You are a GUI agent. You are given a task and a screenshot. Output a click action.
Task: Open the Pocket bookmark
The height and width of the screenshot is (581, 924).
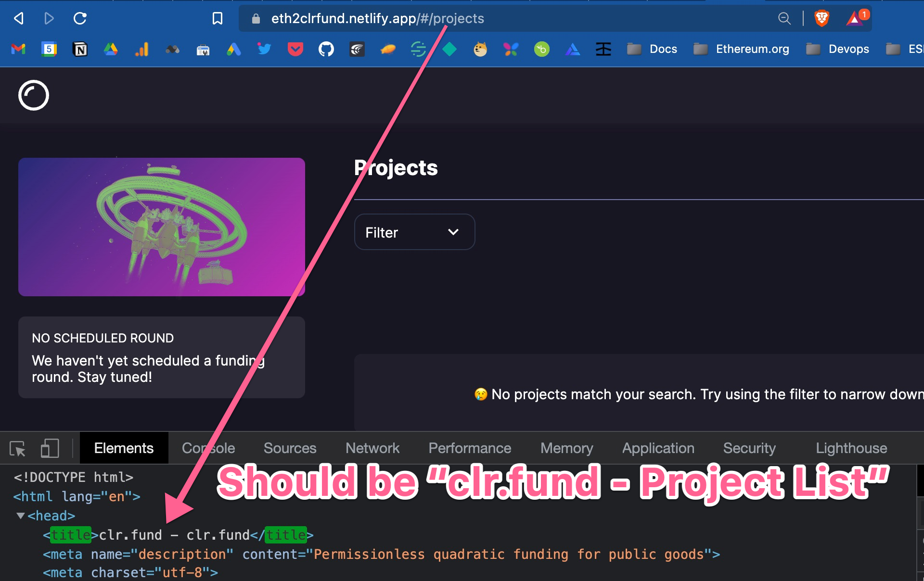point(295,49)
